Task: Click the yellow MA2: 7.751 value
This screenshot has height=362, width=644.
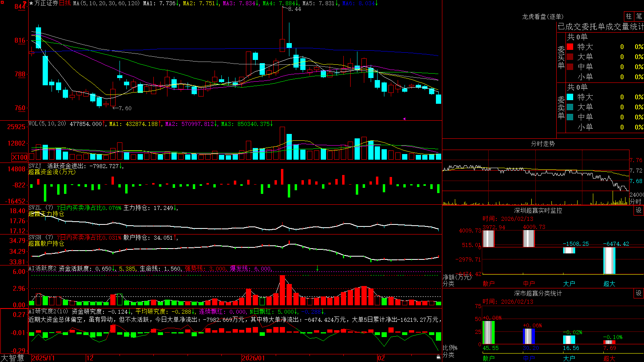Action: click(200, 3)
